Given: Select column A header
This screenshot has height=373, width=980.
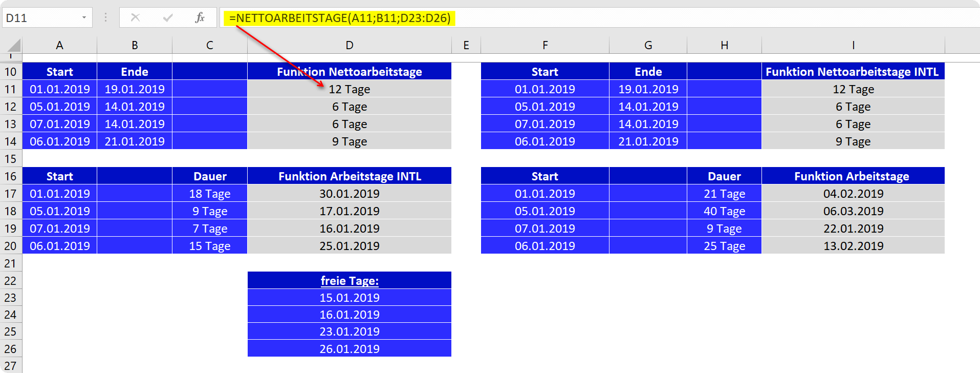Looking at the screenshot, I should coord(59,45).
